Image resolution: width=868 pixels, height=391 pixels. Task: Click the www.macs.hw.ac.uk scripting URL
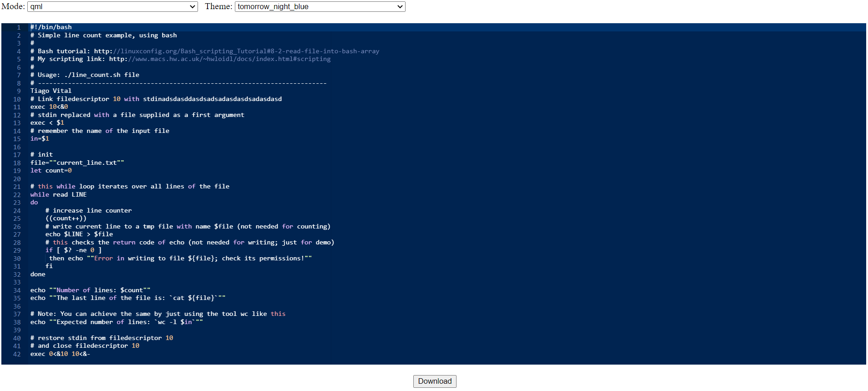pos(220,59)
